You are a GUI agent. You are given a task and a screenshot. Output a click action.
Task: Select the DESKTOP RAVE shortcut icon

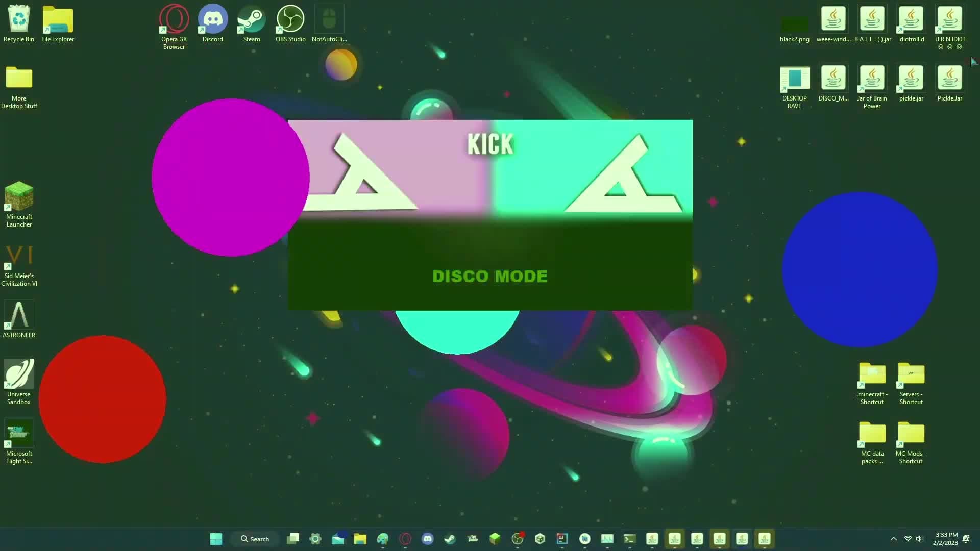795,87
